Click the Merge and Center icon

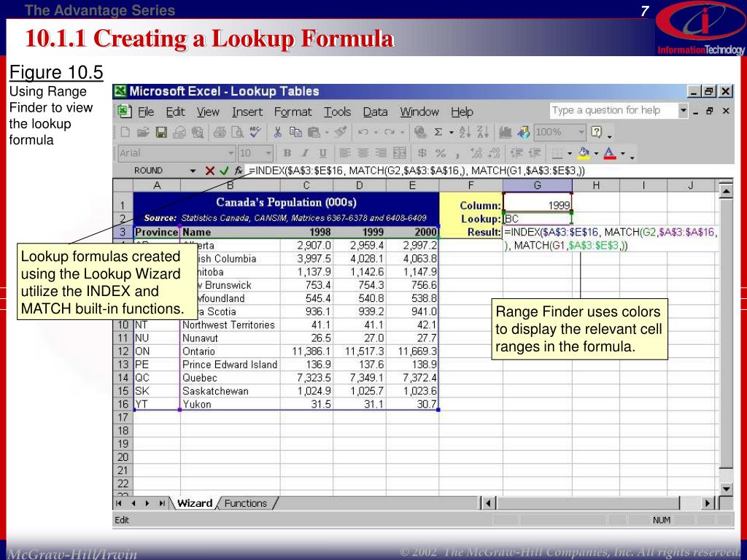tap(399, 153)
